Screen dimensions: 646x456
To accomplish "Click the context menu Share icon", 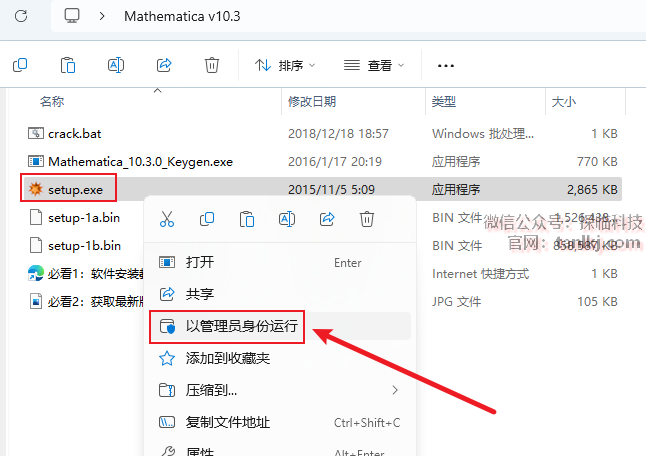I will point(327,219).
